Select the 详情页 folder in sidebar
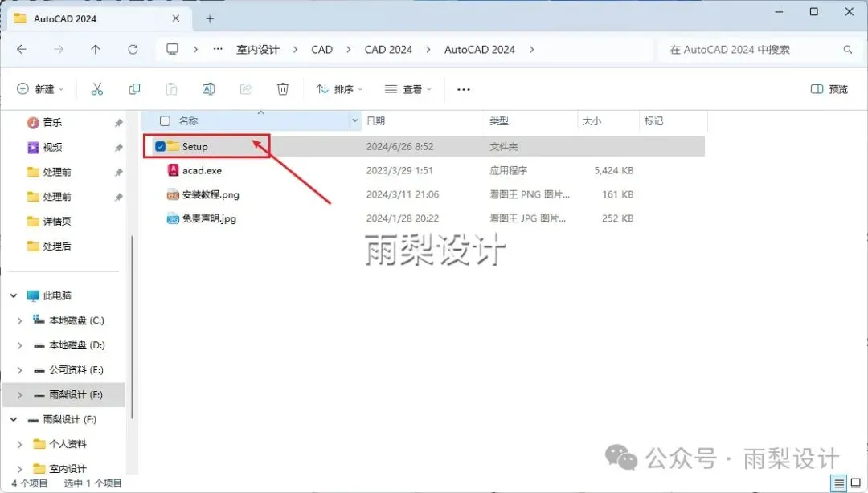Image resolution: width=868 pixels, height=493 pixels. pyautogui.click(x=57, y=222)
